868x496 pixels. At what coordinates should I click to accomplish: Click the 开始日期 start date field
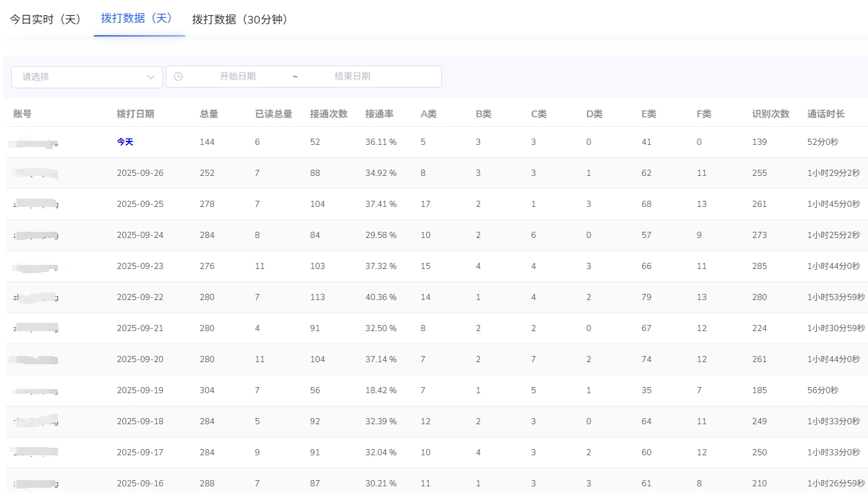coord(238,77)
